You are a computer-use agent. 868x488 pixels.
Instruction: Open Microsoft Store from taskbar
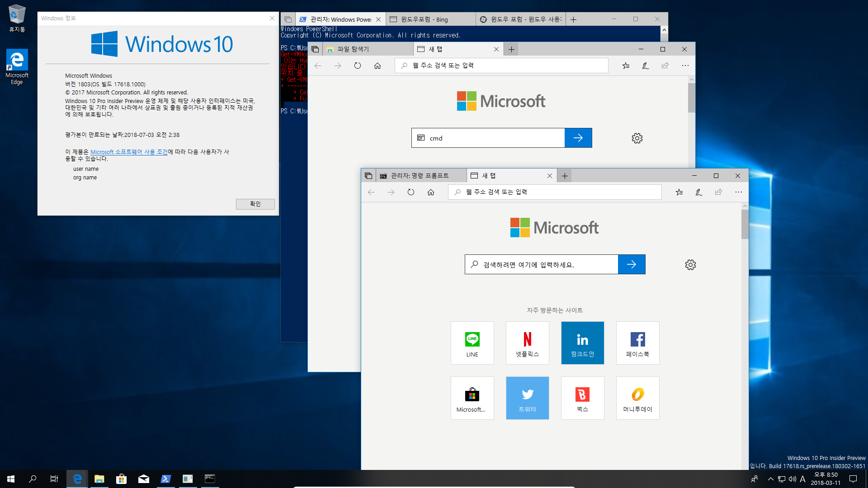coord(121,479)
